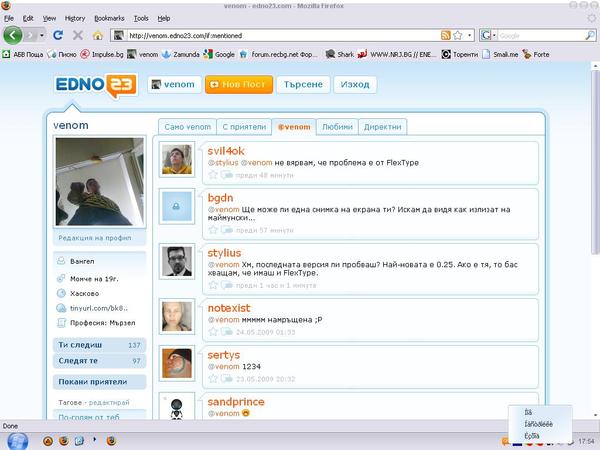
Task: Favorite the notexist post star
Action: (213, 332)
